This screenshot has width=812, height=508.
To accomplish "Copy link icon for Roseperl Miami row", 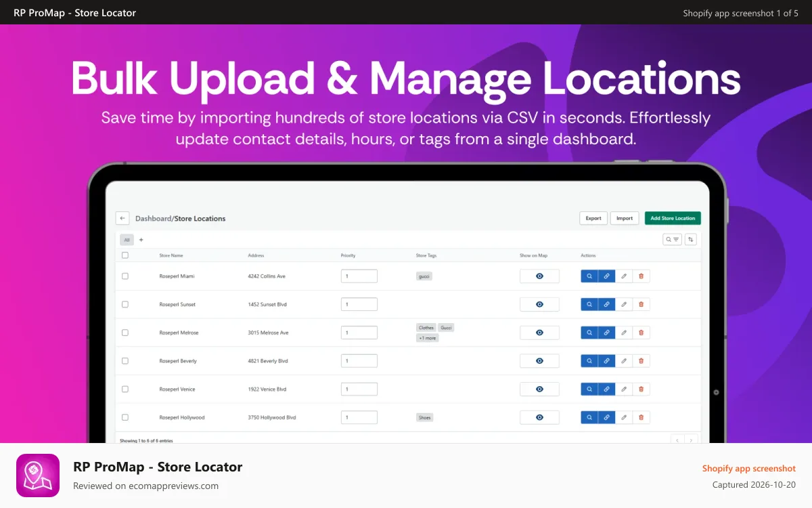I will coord(606,276).
